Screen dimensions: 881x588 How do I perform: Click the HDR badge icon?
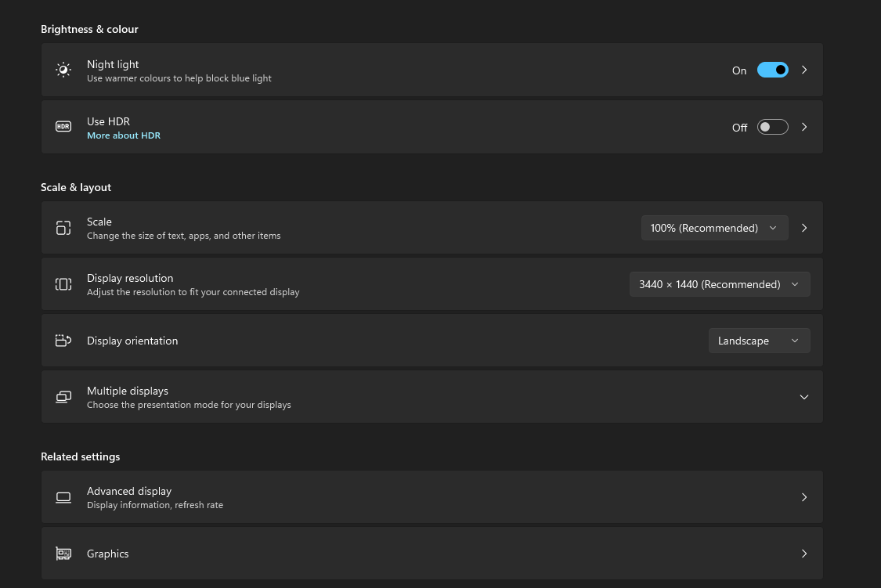point(63,127)
